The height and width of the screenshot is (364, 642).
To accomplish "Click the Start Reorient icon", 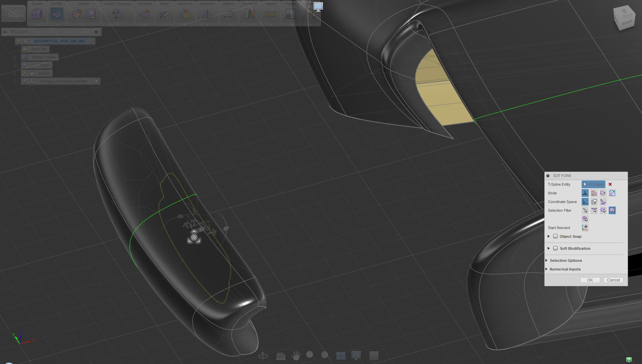I will tap(585, 228).
